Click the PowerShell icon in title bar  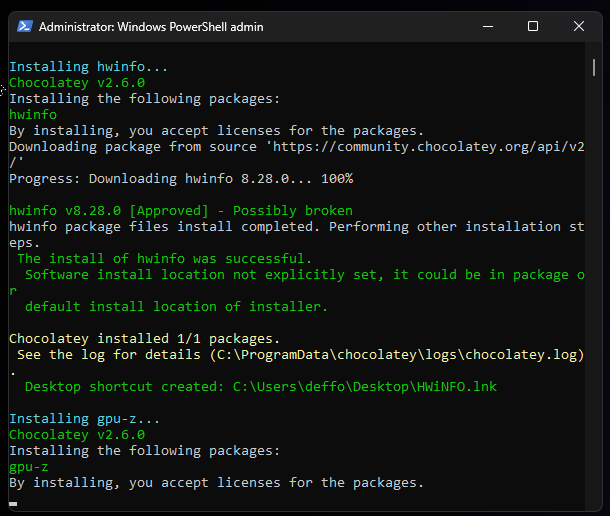tap(25, 26)
